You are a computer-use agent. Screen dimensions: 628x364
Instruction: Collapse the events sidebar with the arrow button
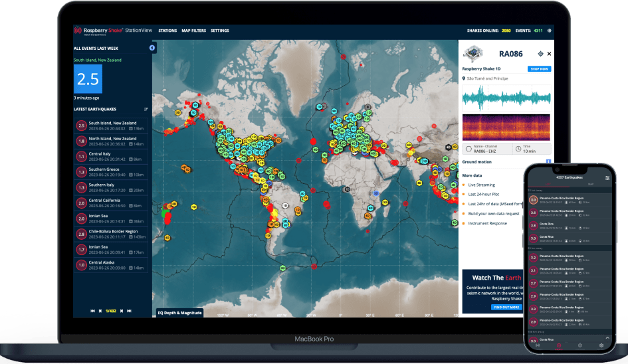click(152, 48)
